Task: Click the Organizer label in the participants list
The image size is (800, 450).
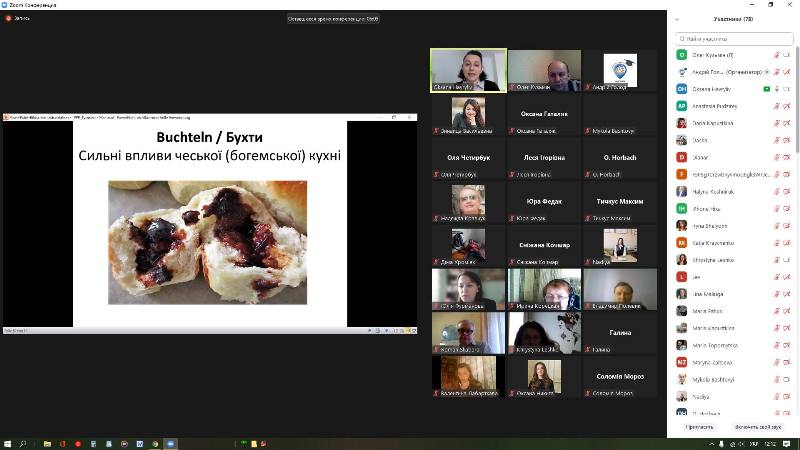Action: coord(745,72)
